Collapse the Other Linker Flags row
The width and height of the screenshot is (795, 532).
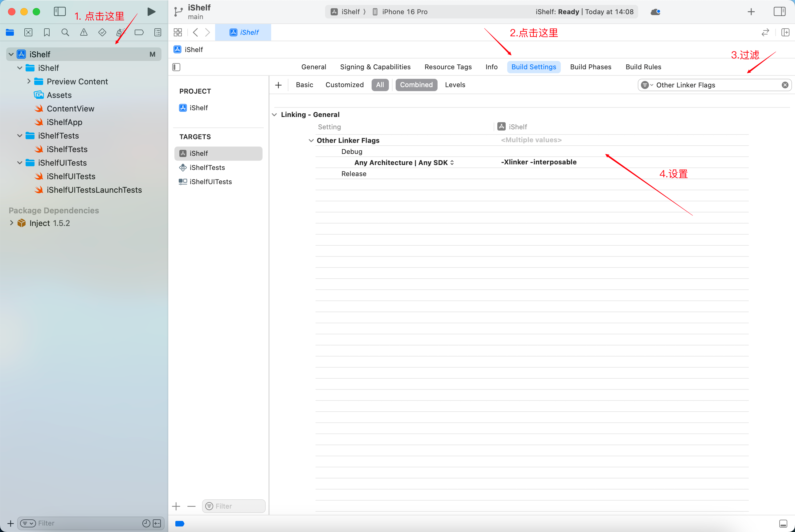click(311, 140)
